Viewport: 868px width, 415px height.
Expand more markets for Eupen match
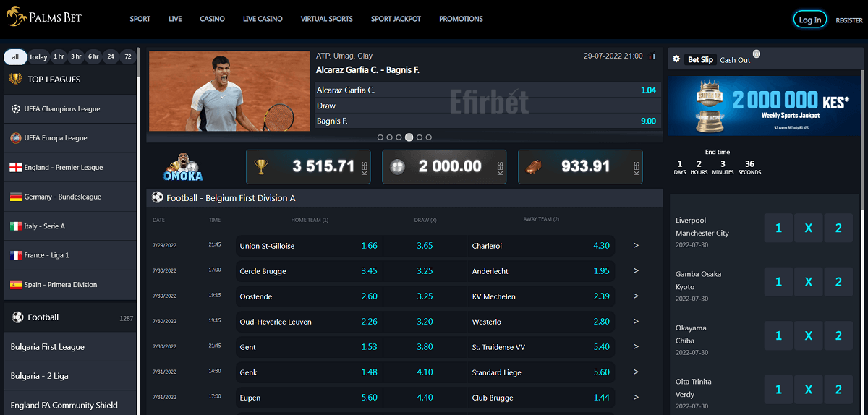(636, 398)
